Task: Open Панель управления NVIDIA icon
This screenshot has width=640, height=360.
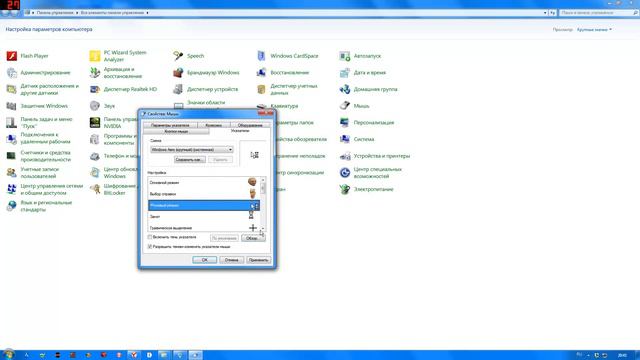Action: (x=95, y=122)
